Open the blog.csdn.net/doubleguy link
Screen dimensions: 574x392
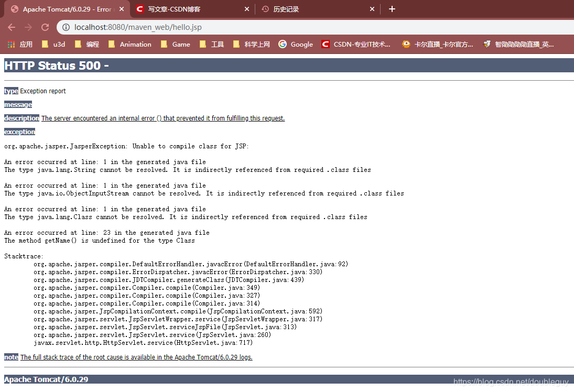pyautogui.click(x=511, y=382)
